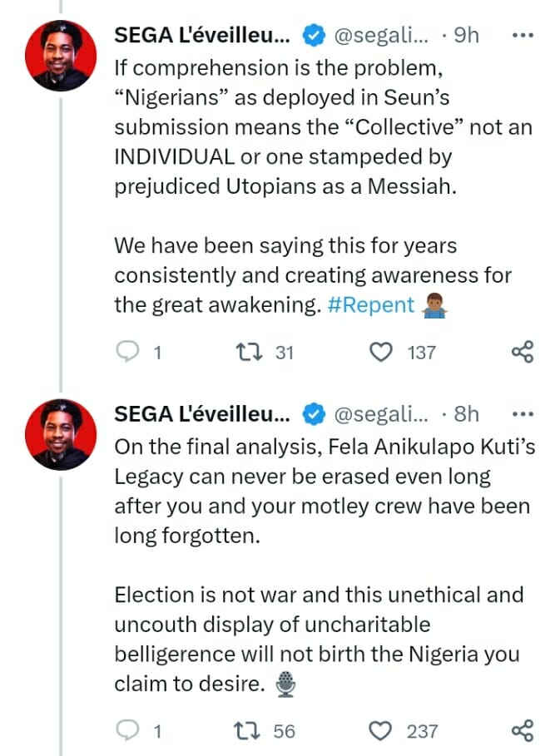The width and height of the screenshot is (560, 756).
Task: Open more options on the 8h tweet
Action: coord(522,413)
